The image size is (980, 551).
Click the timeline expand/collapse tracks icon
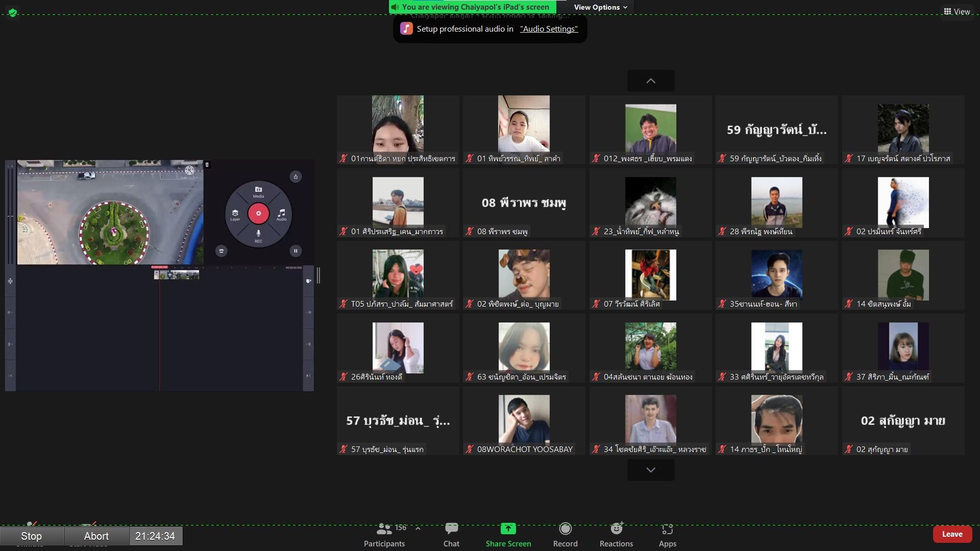pos(10,281)
